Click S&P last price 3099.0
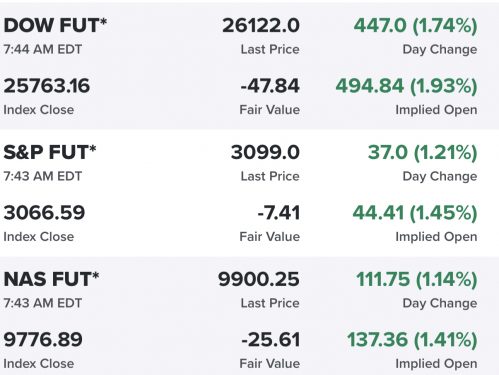 (x=265, y=152)
